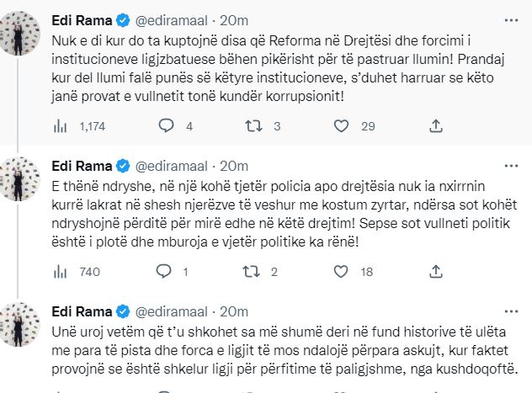Share the first tweet

click(x=435, y=126)
